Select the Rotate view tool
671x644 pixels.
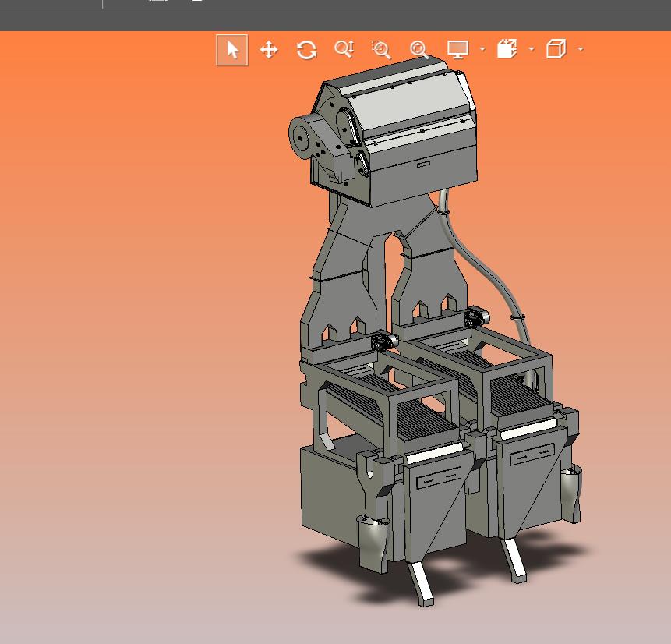click(x=306, y=50)
